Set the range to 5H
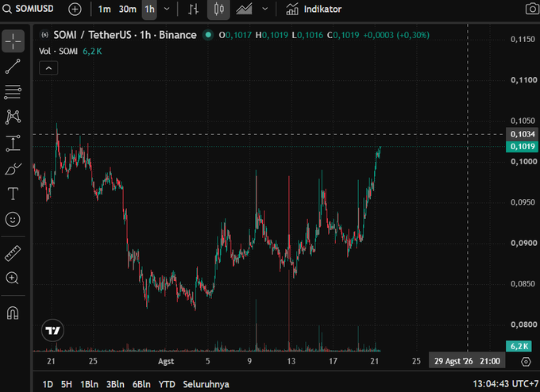This screenshot has width=540, height=392. [67, 384]
